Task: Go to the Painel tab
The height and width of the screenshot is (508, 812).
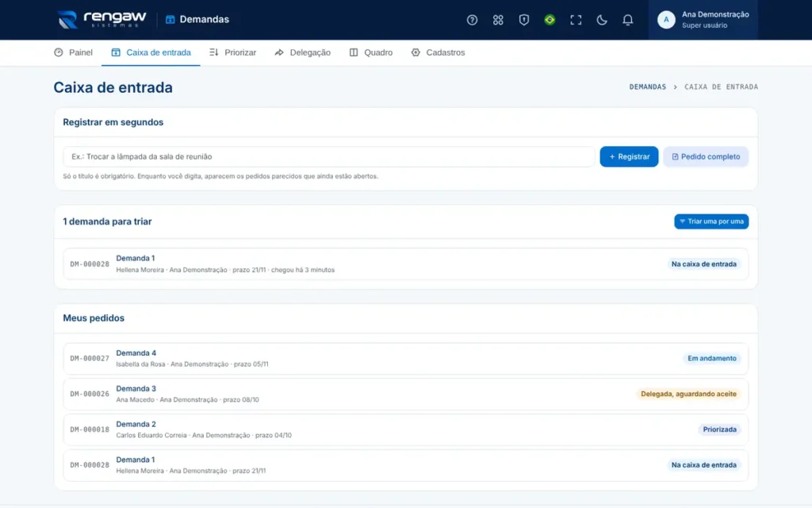Action: pyautogui.click(x=74, y=52)
